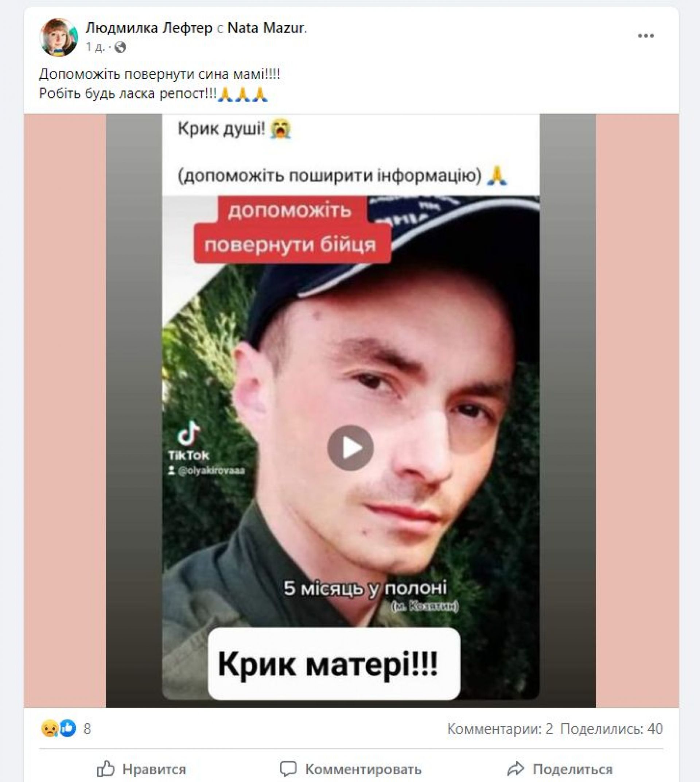This screenshot has height=782, width=700.
Task: Click the speech bubble comment icon
Action: point(288,769)
